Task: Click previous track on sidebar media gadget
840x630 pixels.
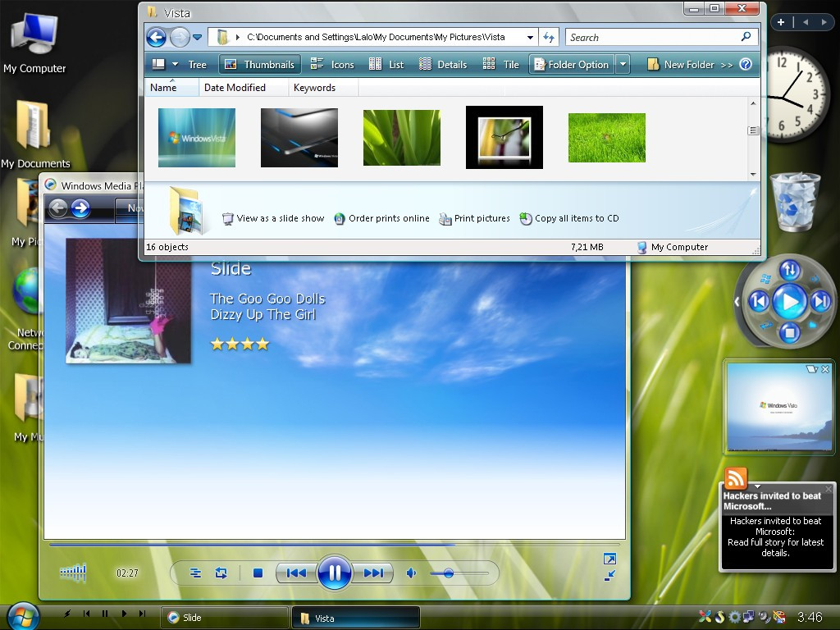Action: coord(759,302)
